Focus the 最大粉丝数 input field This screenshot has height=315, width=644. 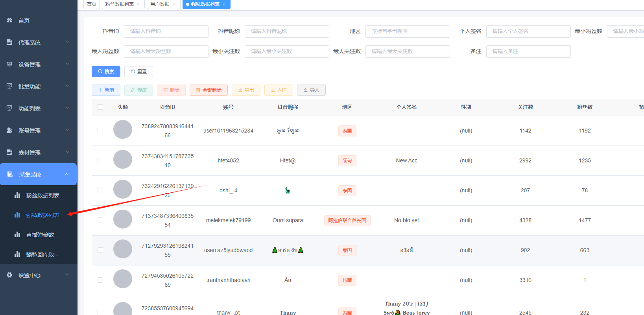tap(166, 52)
